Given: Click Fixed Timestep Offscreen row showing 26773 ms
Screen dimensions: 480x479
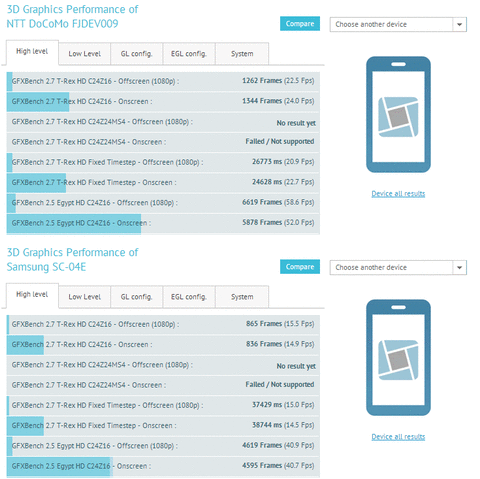Looking at the screenshot, I should 163,162.
